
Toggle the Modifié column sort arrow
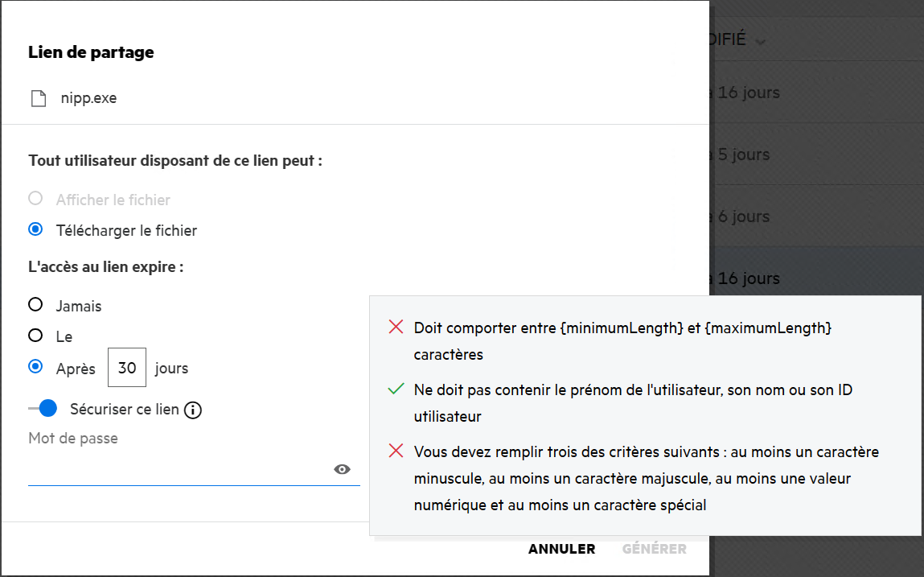760,40
